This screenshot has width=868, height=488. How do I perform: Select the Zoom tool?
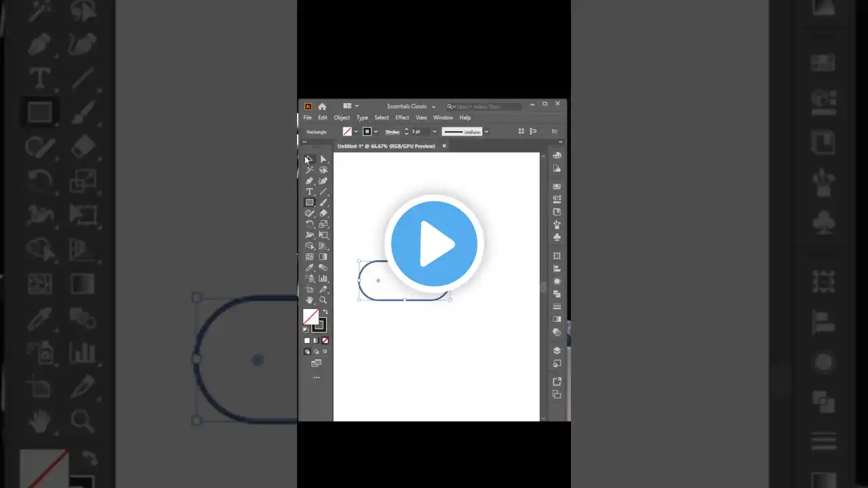(x=323, y=300)
